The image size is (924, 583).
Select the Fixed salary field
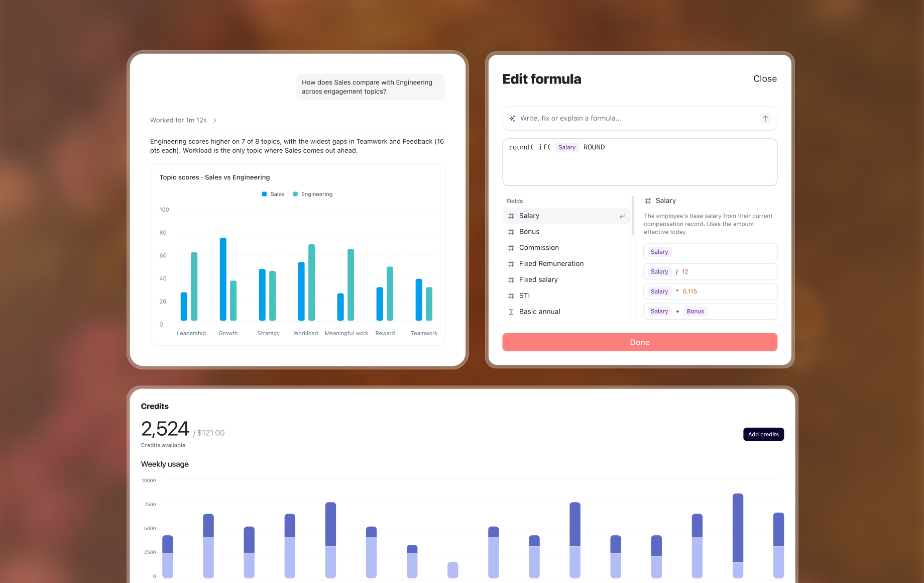click(566, 280)
